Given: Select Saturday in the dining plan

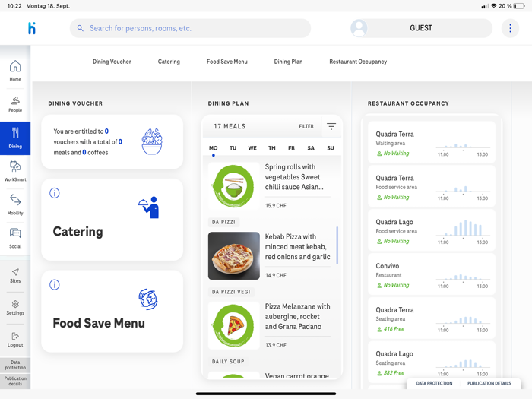Looking at the screenshot, I should [x=311, y=148].
